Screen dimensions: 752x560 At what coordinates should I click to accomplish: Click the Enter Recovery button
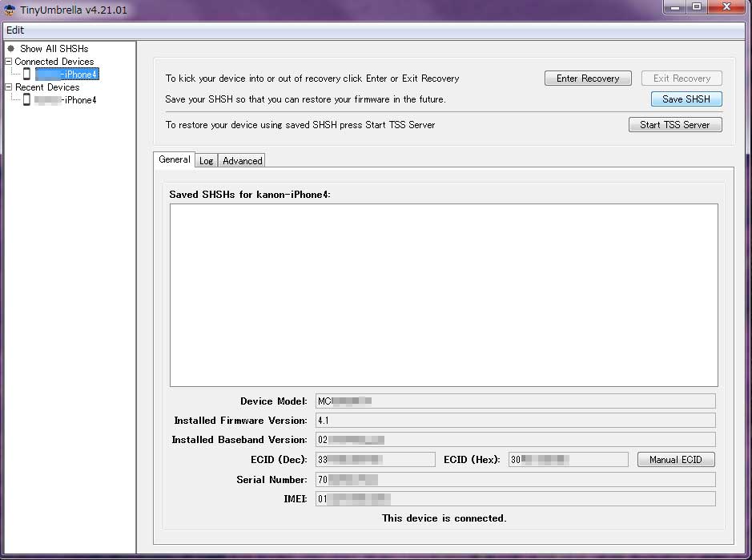click(x=588, y=79)
